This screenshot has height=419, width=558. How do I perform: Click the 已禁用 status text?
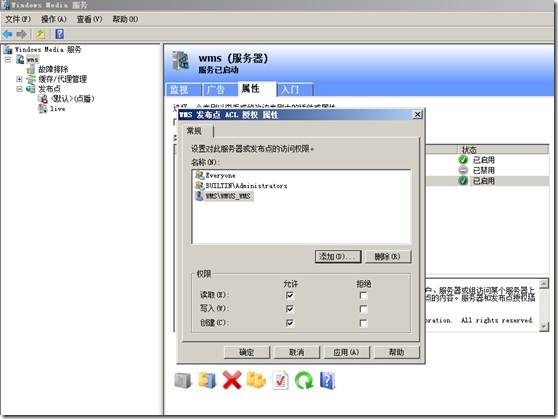pos(483,170)
